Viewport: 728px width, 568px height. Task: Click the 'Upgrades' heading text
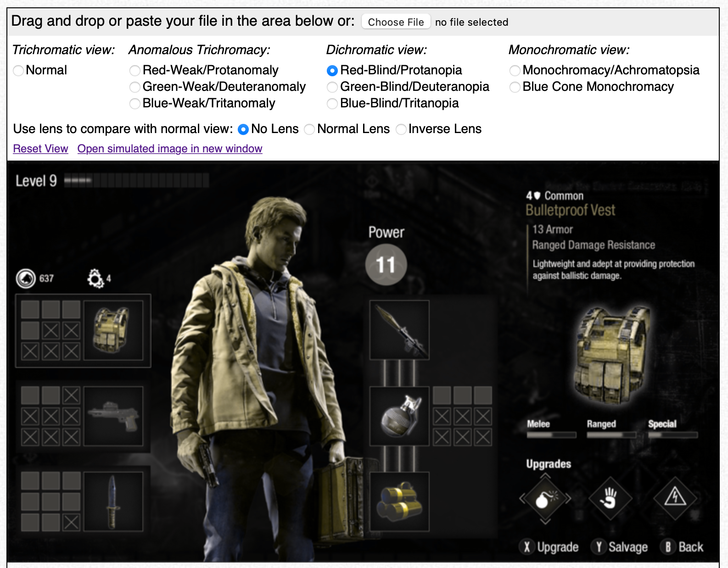point(549,464)
